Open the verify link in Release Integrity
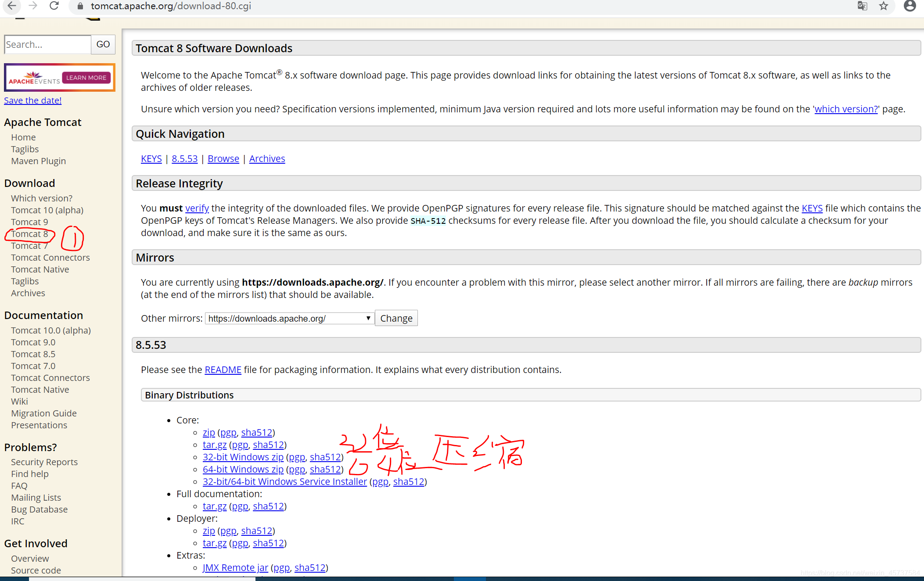Image resolution: width=924 pixels, height=581 pixels. [x=197, y=208]
